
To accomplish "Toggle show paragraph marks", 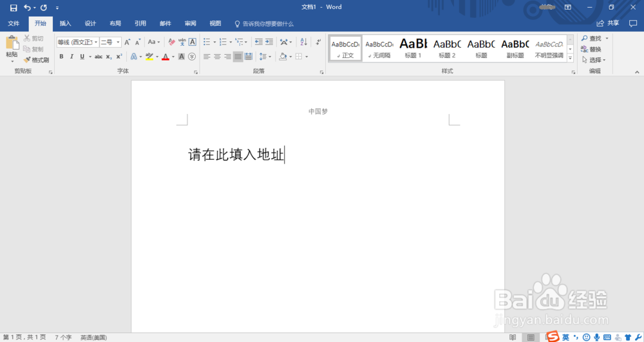I will pos(318,42).
